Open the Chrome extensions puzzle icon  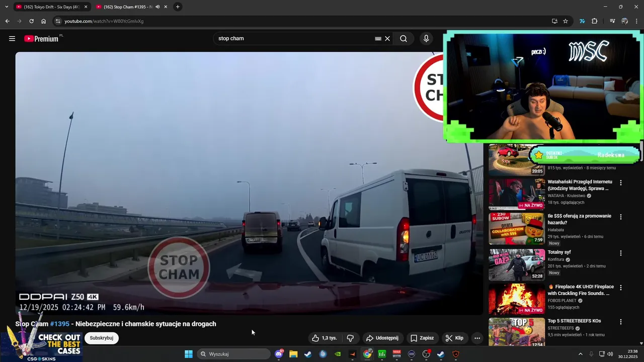point(595,21)
